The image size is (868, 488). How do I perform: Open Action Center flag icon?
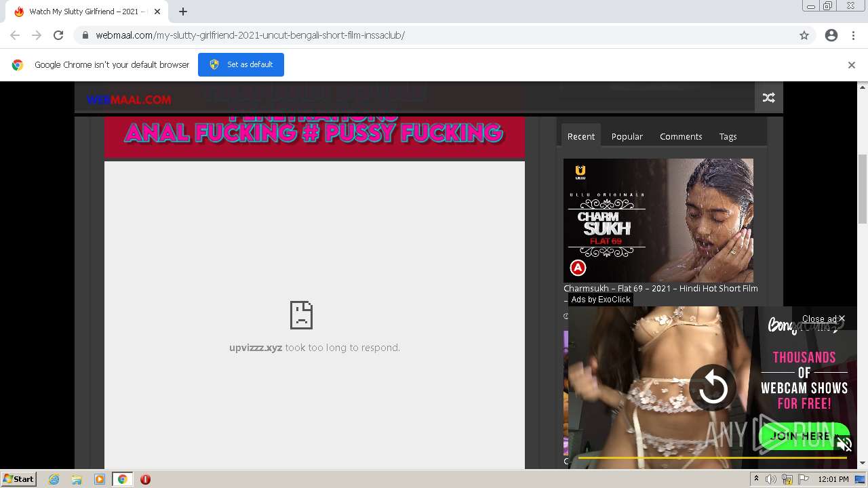[804, 479]
